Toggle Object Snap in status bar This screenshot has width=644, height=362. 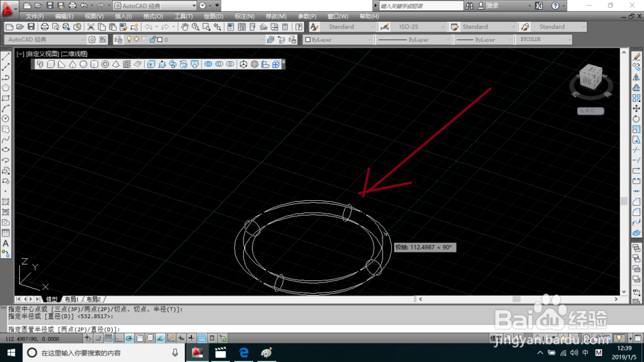click(x=140, y=338)
